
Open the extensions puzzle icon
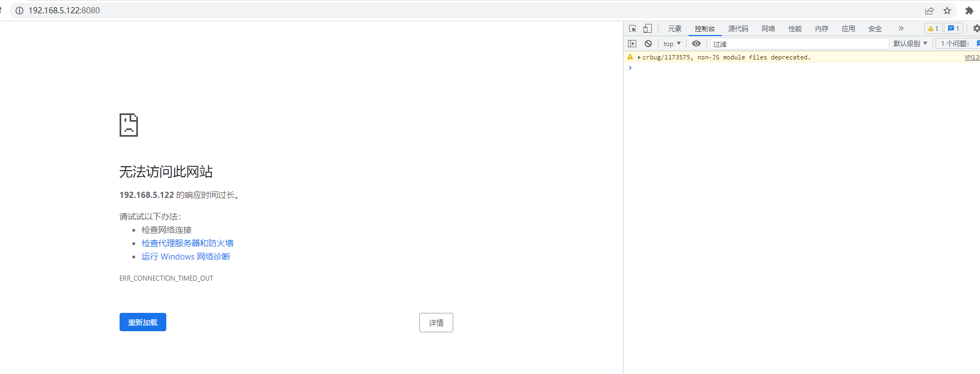pos(969,11)
